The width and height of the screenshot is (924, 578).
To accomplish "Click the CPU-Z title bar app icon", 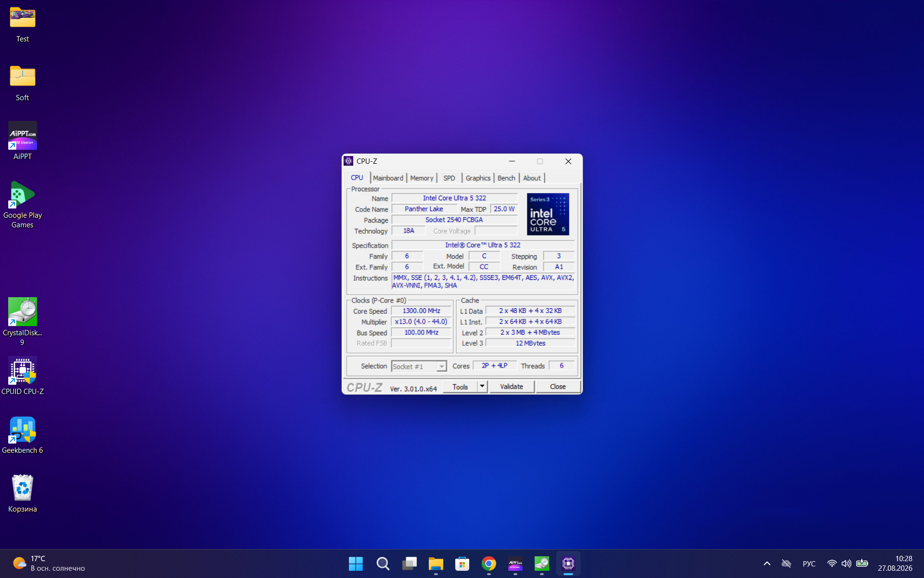I will pyautogui.click(x=349, y=161).
